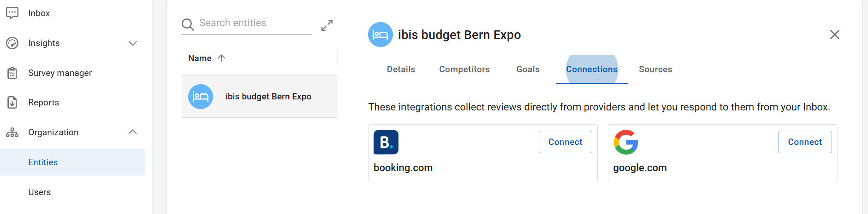The height and width of the screenshot is (214, 868).
Task: Switch to the Competitors tab
Action: (464, 69)
